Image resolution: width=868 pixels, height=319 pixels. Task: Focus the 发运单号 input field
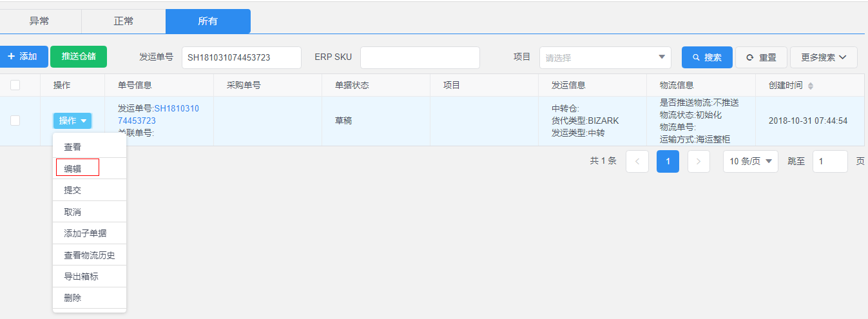tap(242, 57)
